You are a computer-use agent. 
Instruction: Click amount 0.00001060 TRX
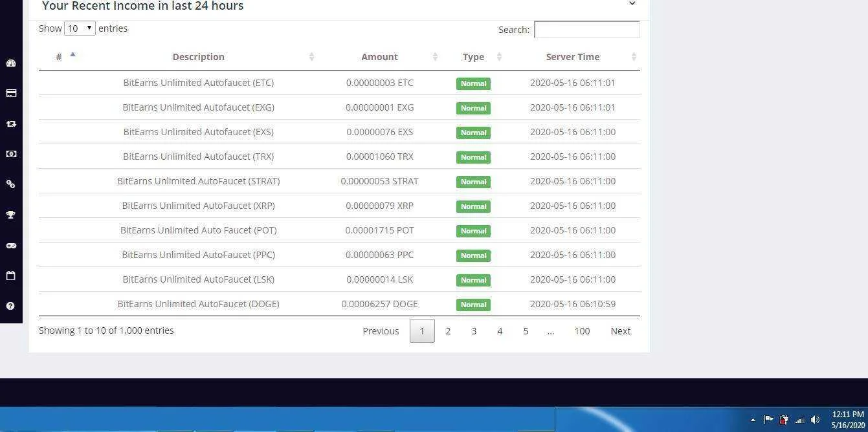click(x=379, y=157)
